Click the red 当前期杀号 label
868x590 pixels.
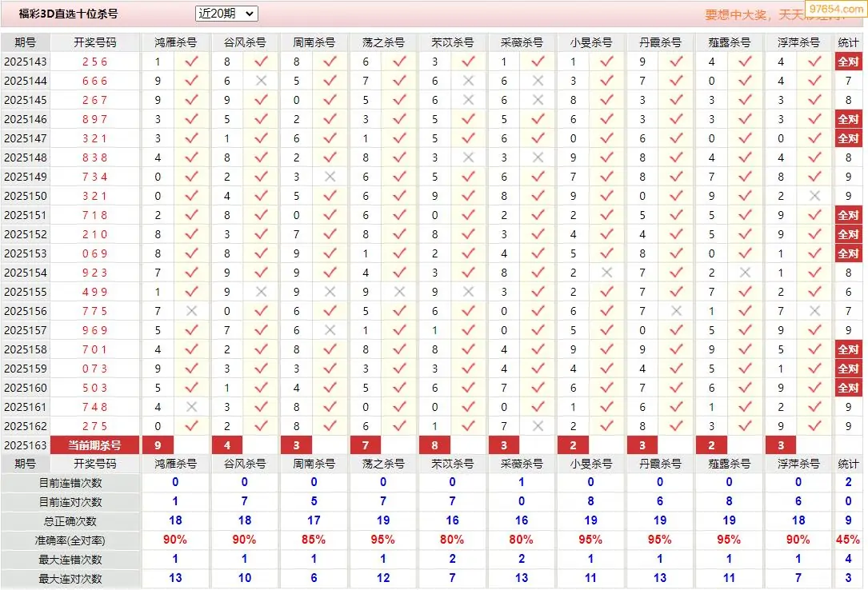pyautogui.click(x=94, y=445)
